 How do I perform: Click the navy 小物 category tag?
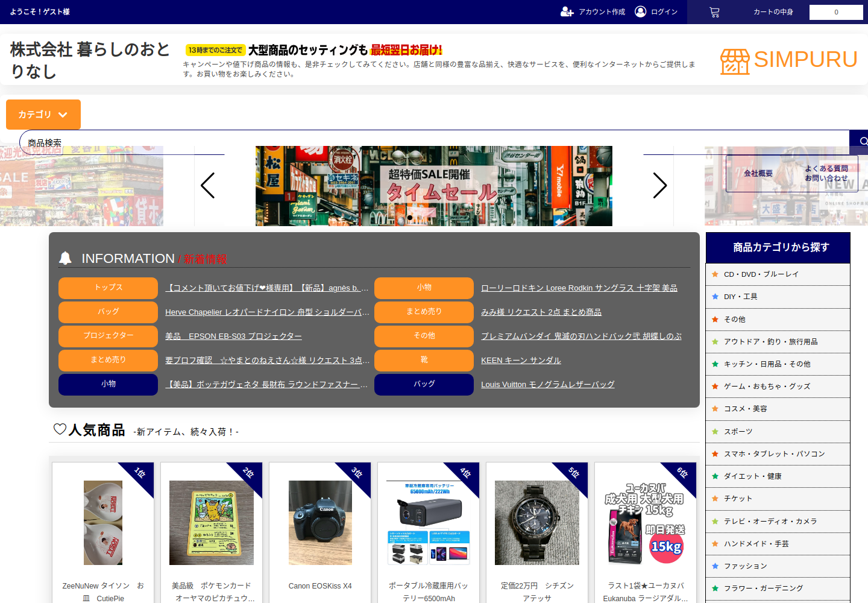click(108, 385)
